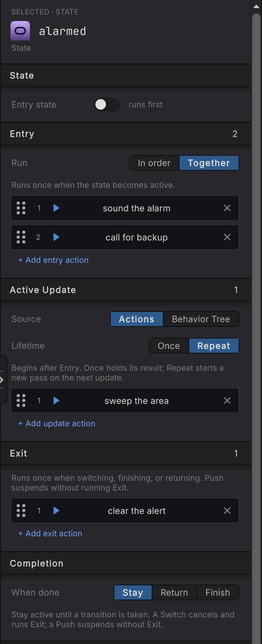Viewport: 262px width, 644px height.
Task: Remove the 'call for backup' action
Action: (227, 237)
